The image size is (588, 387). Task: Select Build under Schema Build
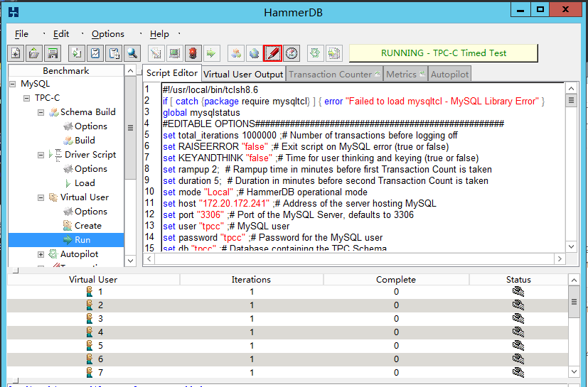coord(85,141)
